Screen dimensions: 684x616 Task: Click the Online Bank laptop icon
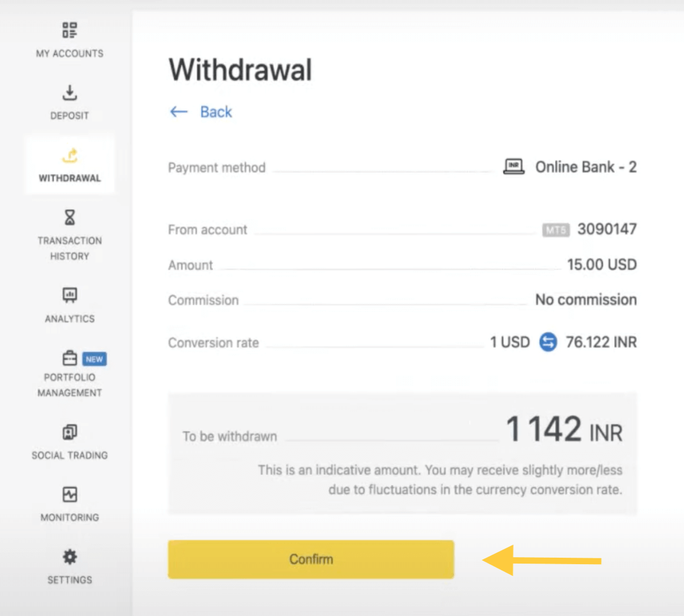point(514,166)
